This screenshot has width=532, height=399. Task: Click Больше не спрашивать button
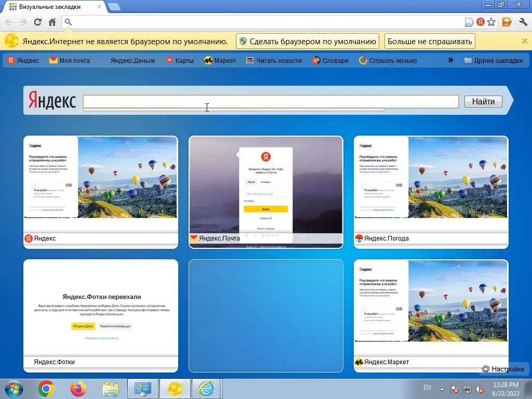click(430, 42)
